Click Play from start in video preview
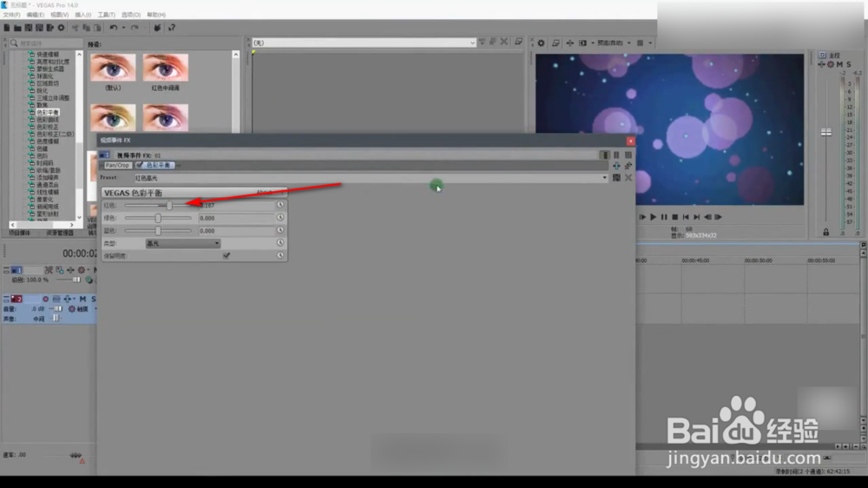This screenshot has width=868, height=488. pyautogui.click(x=642, y=217)
